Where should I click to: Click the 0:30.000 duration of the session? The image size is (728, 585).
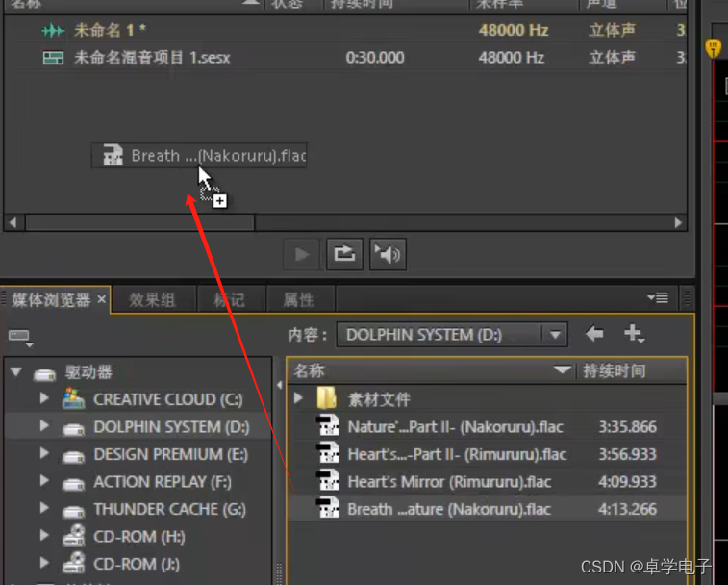[x=375, y=58]
